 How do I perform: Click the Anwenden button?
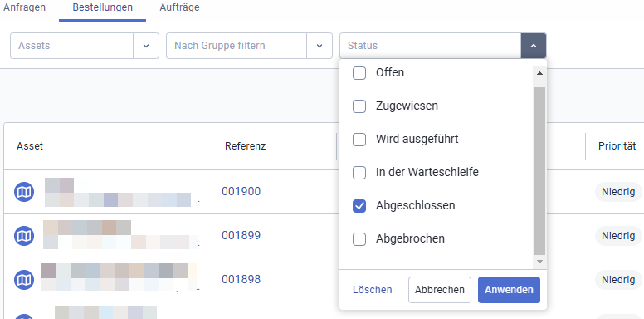509,290
